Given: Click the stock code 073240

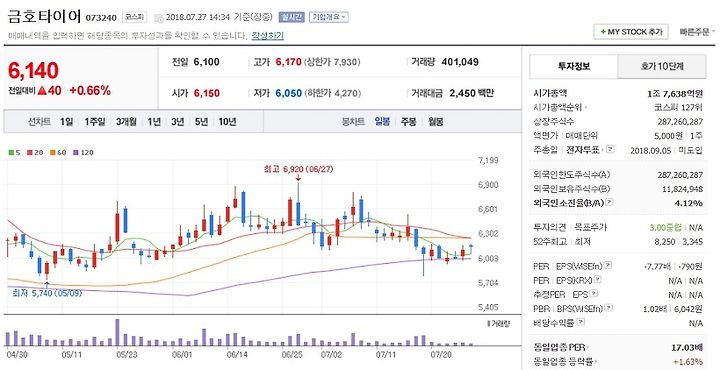Looking at the screenshot, I should 101,18.
